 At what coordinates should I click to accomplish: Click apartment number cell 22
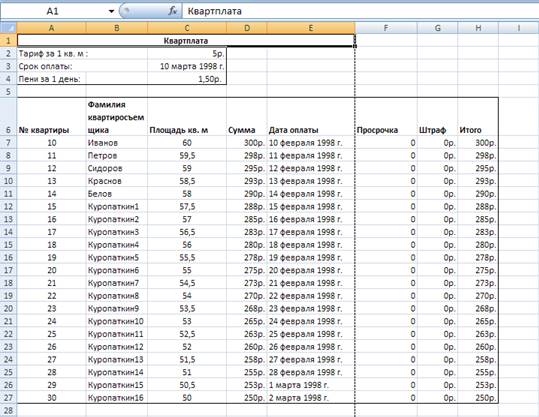click(52, 296)
